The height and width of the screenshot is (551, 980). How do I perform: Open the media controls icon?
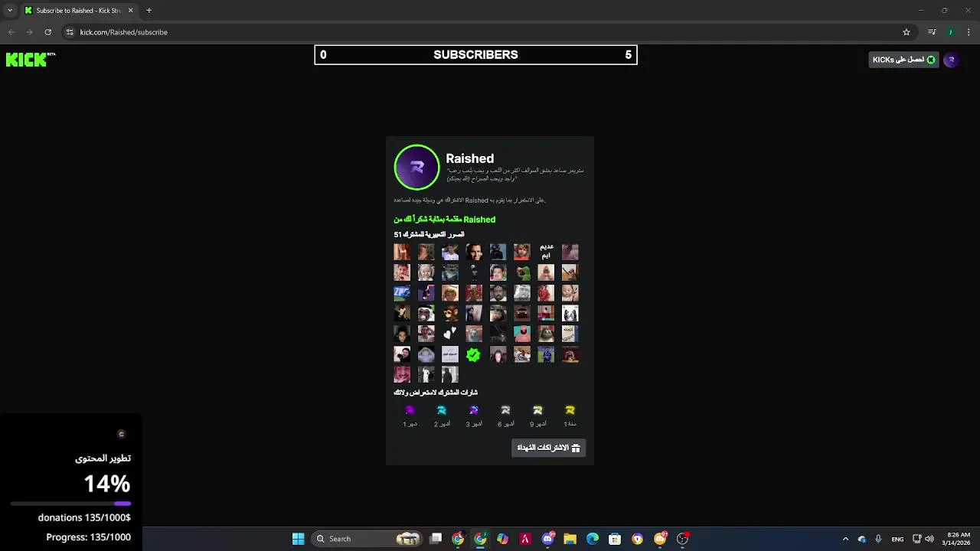pyautogui.click(x=932, y=32)
